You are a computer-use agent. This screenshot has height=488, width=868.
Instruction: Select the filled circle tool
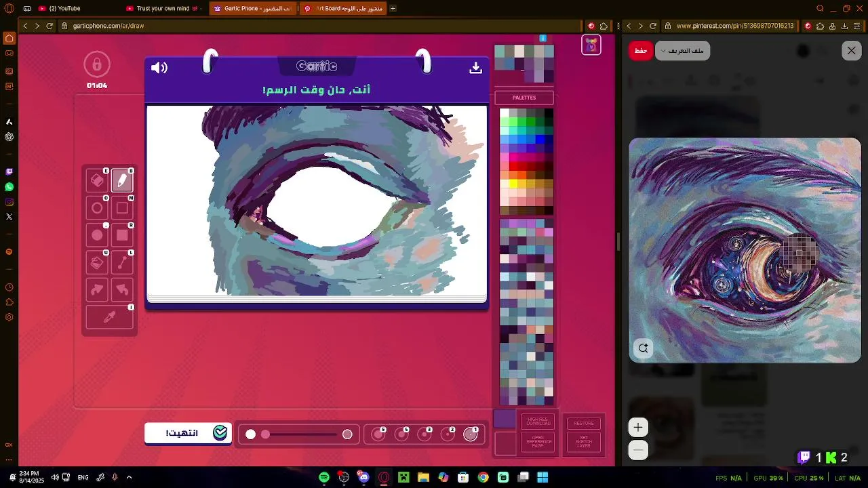pos(97,235)
